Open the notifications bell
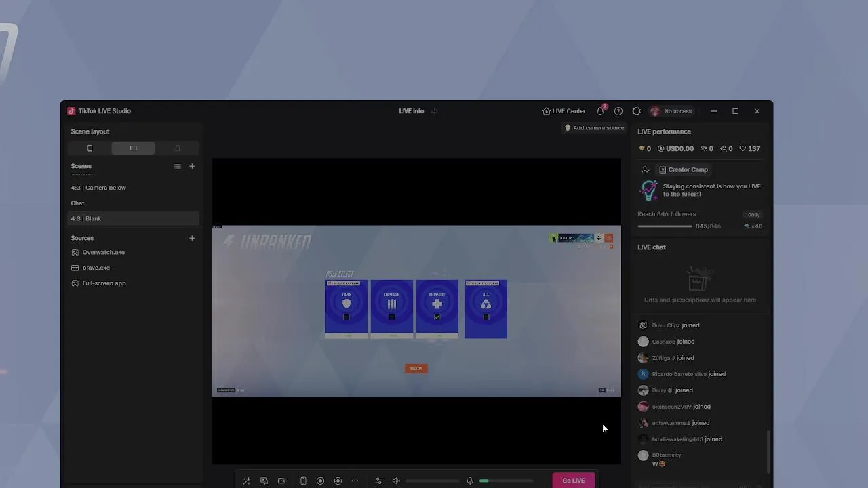 tap(601, 111)
